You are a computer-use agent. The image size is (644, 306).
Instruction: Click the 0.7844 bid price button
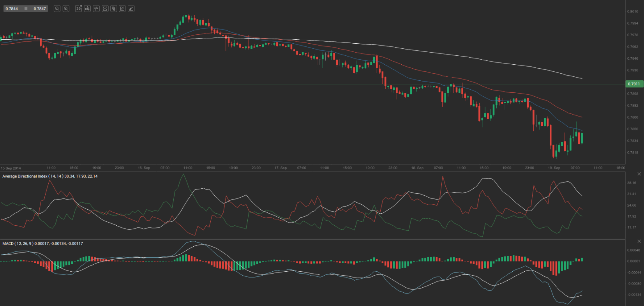click(x=12, y=9)
